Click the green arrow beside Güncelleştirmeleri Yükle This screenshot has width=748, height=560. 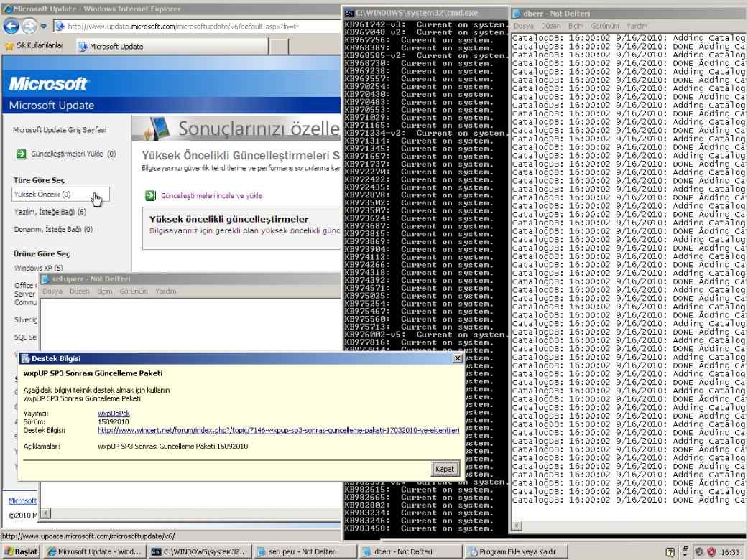click(22, 154)
